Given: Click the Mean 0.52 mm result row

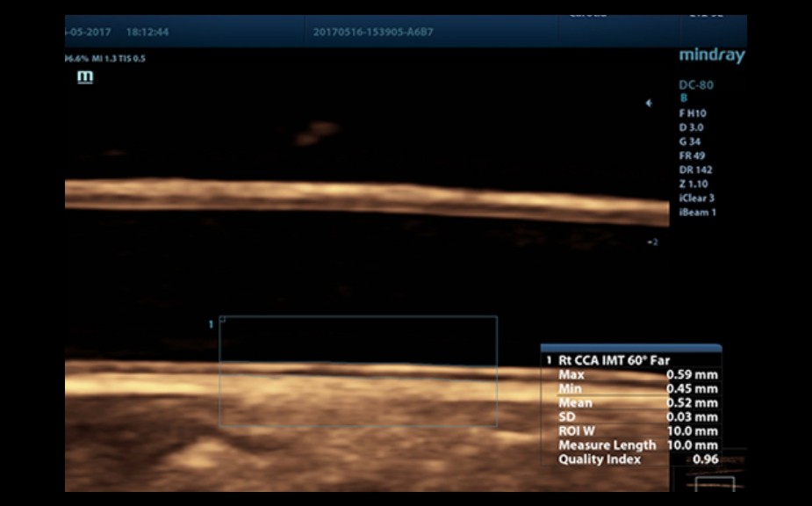Looking at the screenshot, I should pos(637,402).
